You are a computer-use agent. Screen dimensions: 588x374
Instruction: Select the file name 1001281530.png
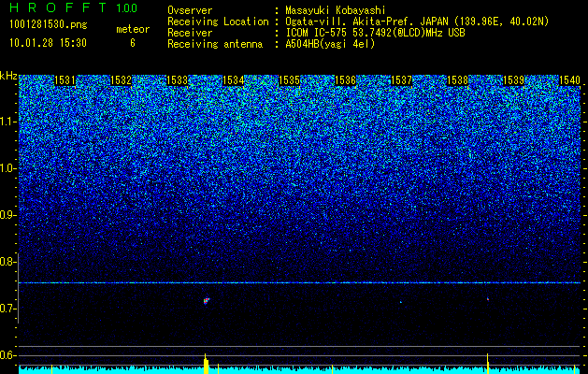(49, 25)
